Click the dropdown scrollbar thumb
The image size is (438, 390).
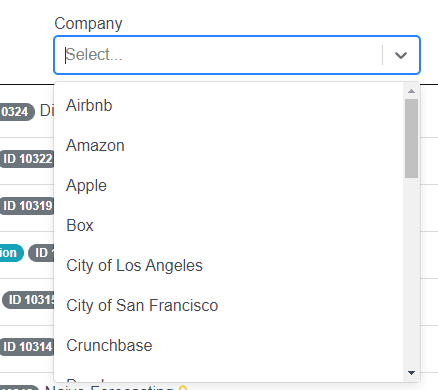[x=411, y=138]
